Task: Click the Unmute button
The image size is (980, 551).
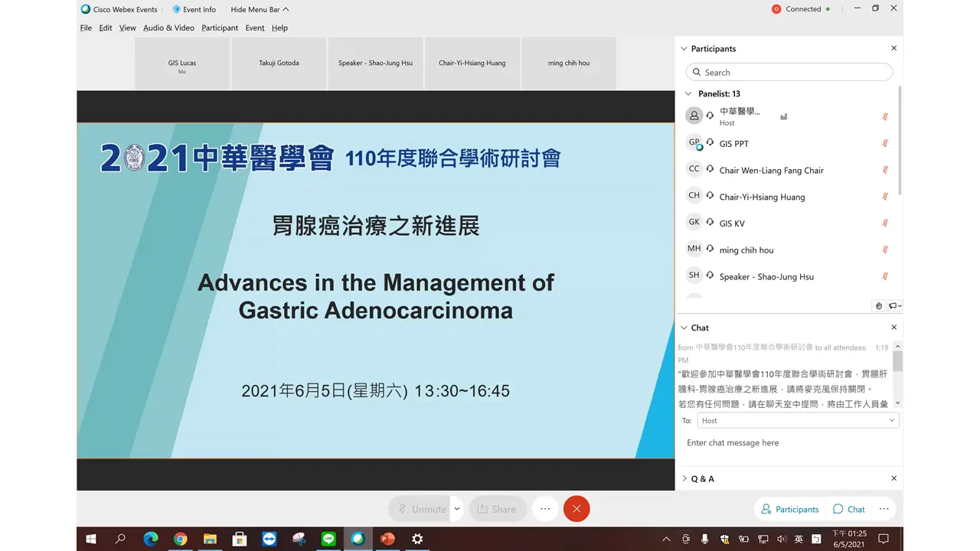Action: tap(421, 509)
